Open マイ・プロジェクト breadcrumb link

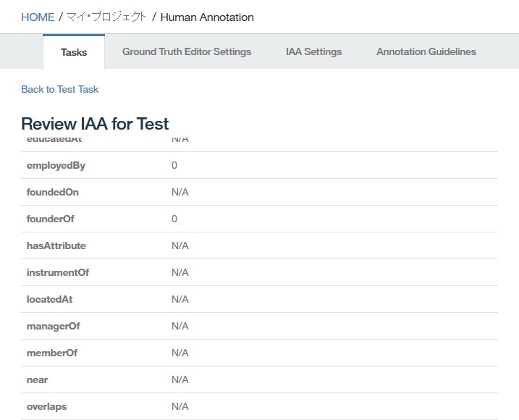coord(106,17)
